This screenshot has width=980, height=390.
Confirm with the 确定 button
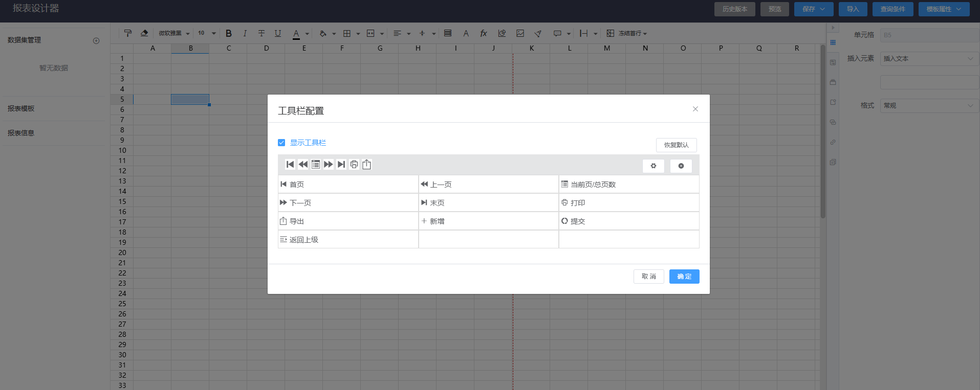coord(684,277)
